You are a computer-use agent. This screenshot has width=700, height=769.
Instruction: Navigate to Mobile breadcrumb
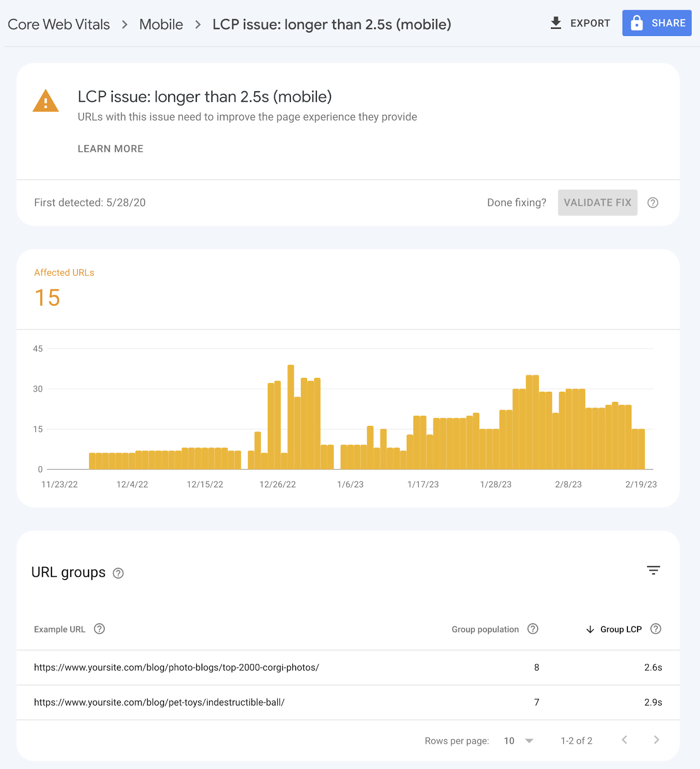[x=161, y=25]
